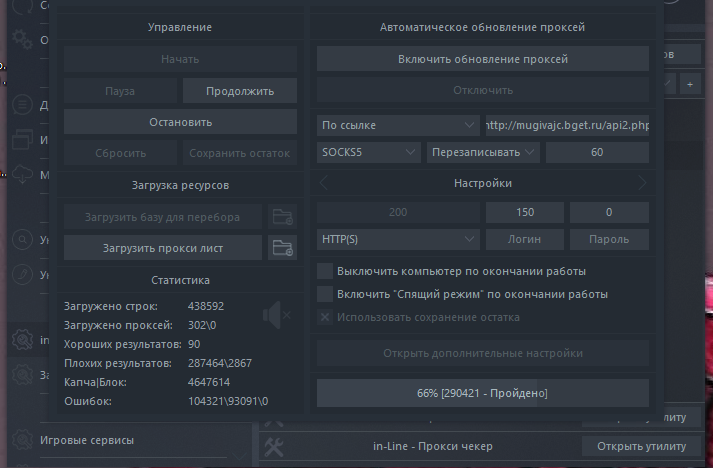Click the 66% progress bar
Image resolution: width=713 pixels, height=468 pixels.
[483, 393]
